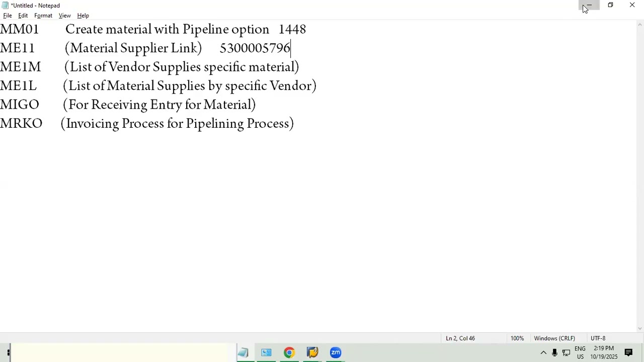The height and width of the screenshot is (362, 644).
Task: Click '(List of Material Supplies by specific Vendor)'
Action: coord(190,86)
